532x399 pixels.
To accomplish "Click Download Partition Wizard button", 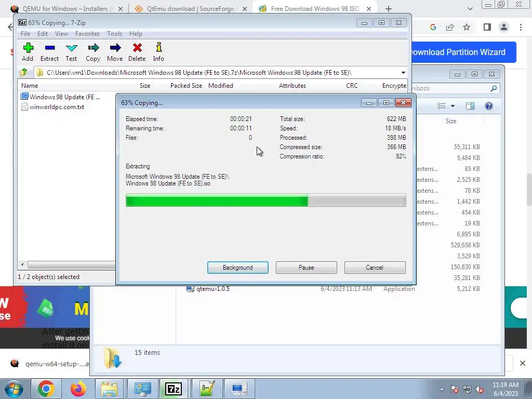I will pos(464,52).
